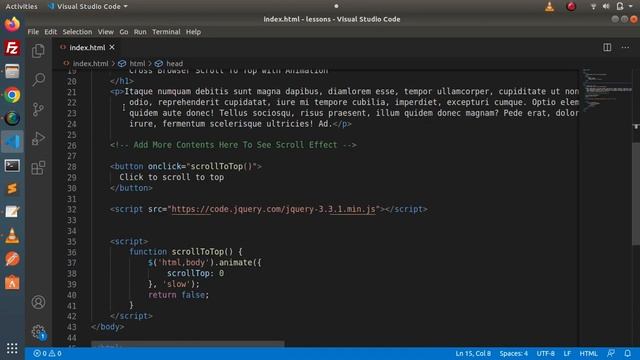Open network indicator in top bar

593,6
